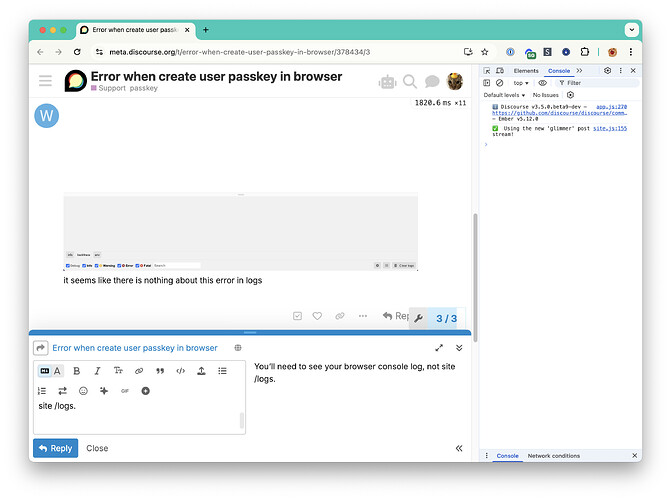Open AI helper sparkle tool
The image size is (670, 500).
(104, 391)
